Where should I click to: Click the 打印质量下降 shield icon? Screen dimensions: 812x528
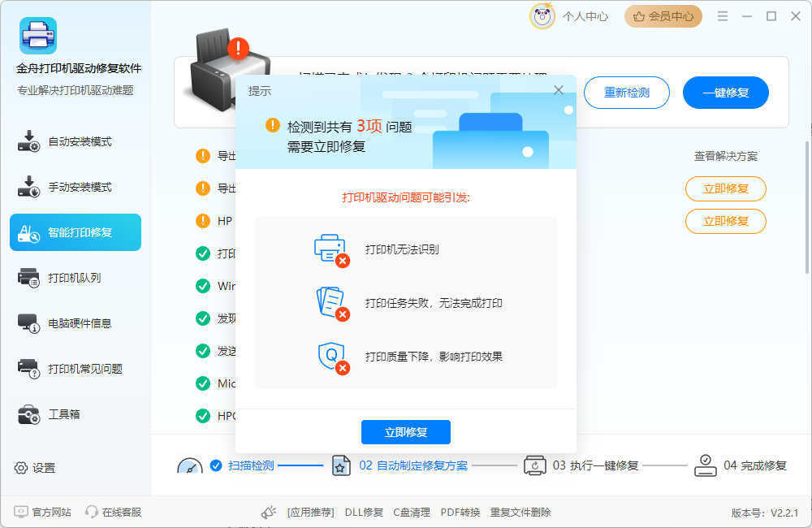point(333,357)
